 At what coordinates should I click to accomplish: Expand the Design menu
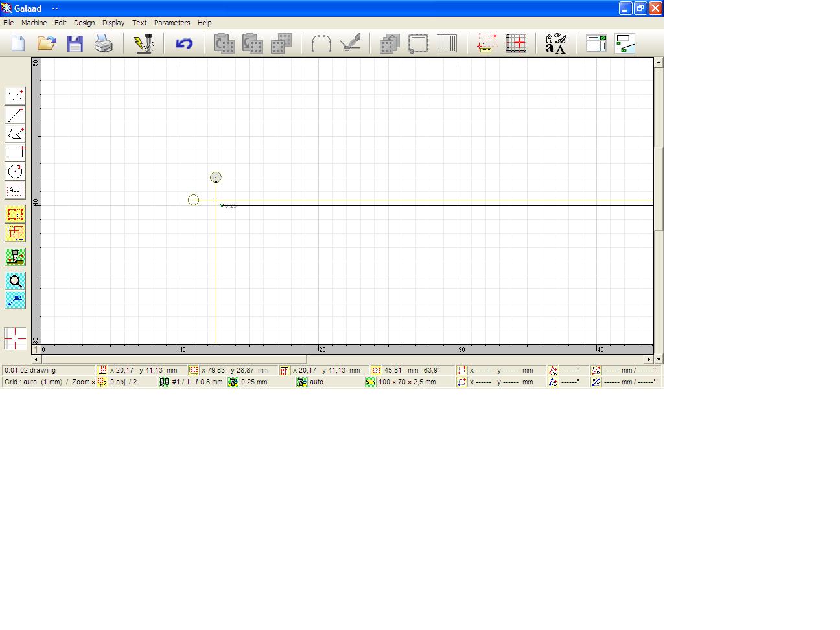[x=84, y=23]
